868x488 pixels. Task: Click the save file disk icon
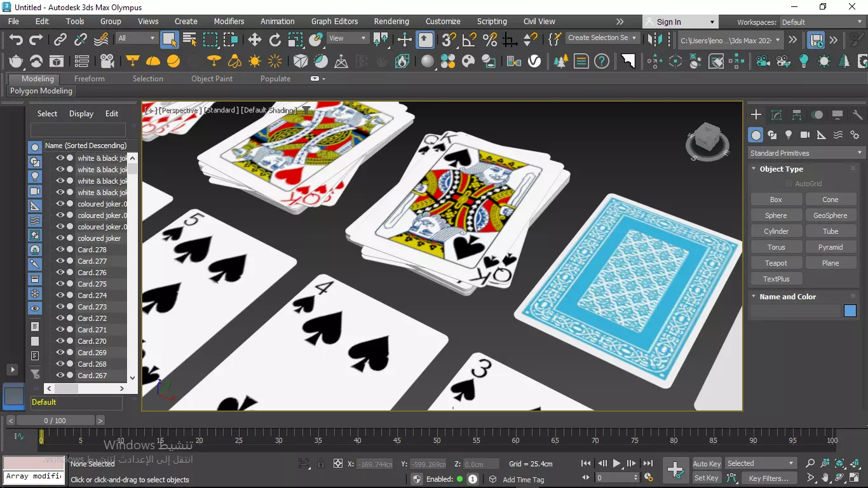[x=816, y=40]
